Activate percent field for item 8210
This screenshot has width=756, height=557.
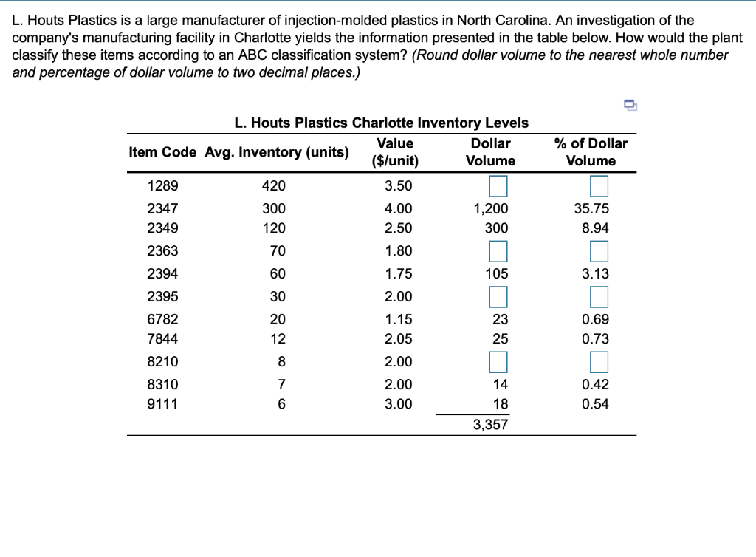pyautogui.click(x=599, y=362)
